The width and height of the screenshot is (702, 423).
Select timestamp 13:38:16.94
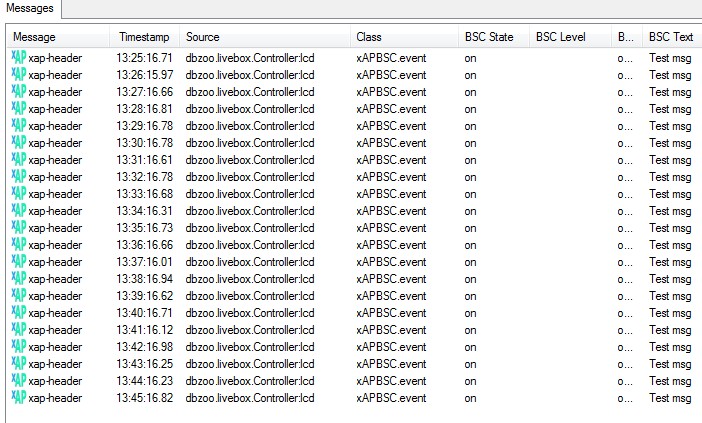(x=145, y=279)
